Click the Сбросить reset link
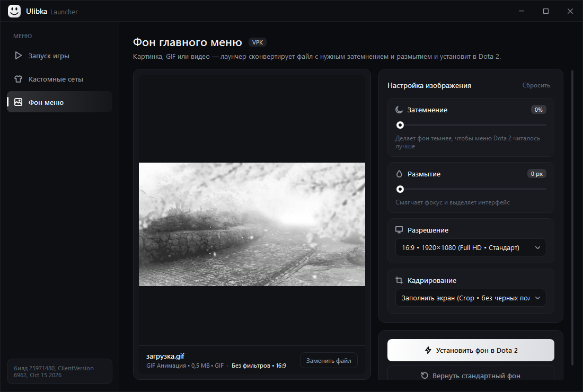The width and height of the screenshot is (583, 392). tap(536, 85)
